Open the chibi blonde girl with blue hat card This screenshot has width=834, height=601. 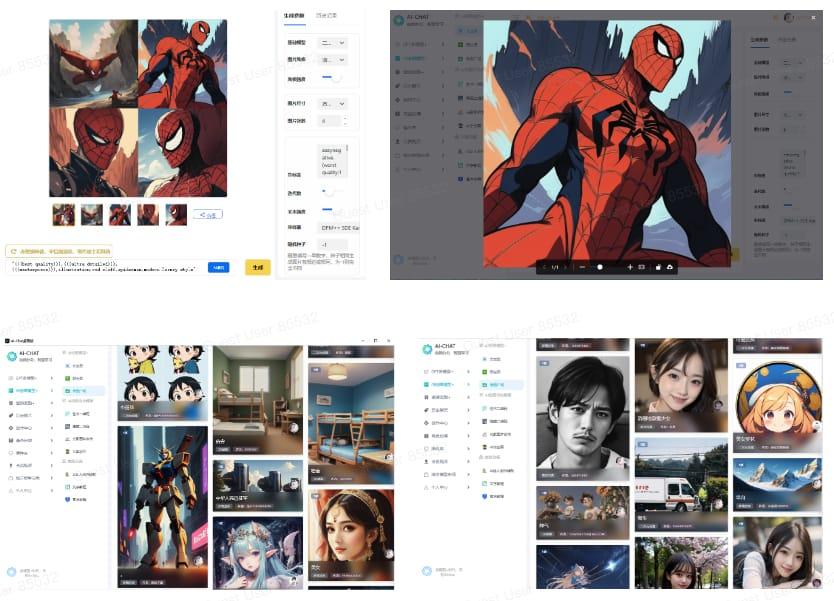pyautogui.click(x=777, y=405)
